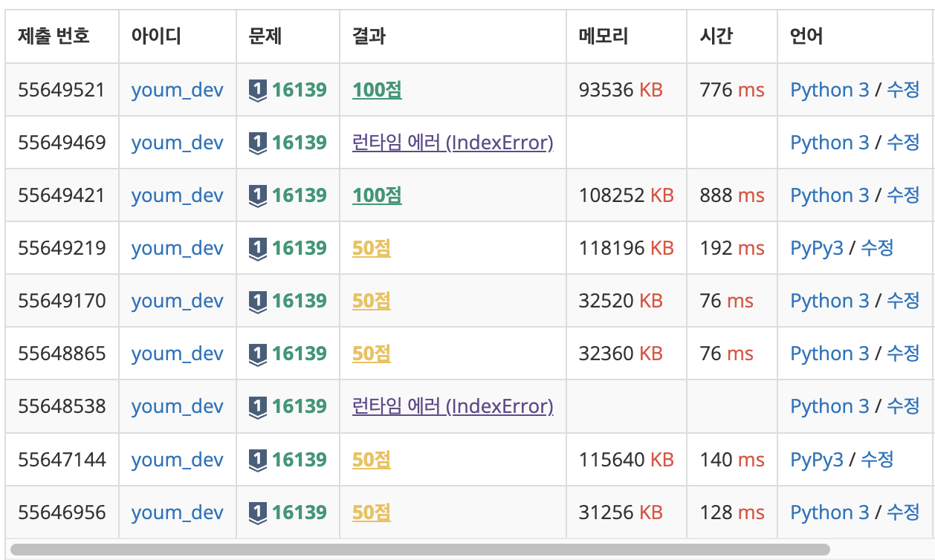
Task: Open 50점 result of submission 55649219
Action: tap(372, 248)
